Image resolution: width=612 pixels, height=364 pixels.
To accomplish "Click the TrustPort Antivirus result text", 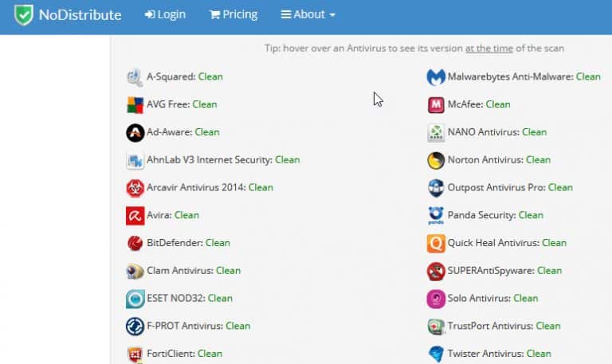I will (x=504, y=326).
